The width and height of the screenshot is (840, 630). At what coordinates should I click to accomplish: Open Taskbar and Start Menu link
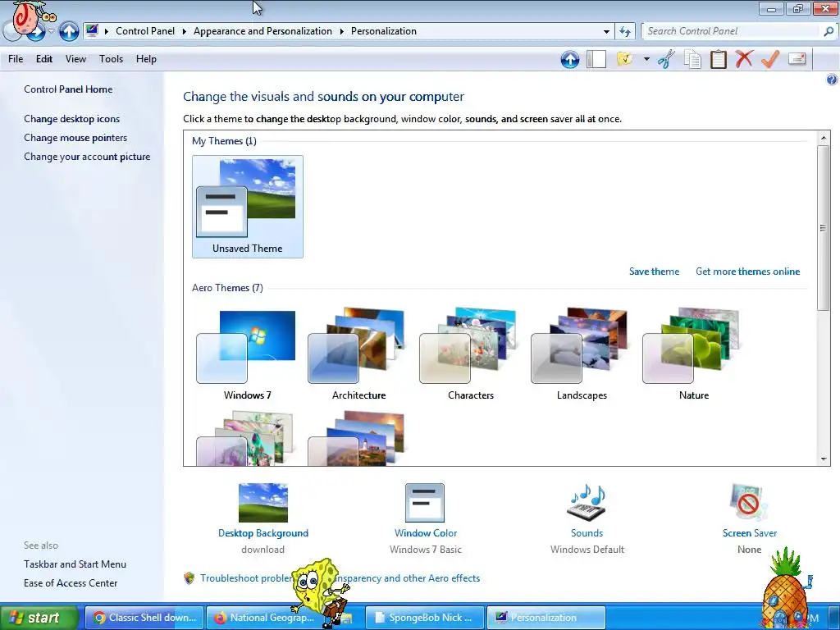click(x=75, y=564)
